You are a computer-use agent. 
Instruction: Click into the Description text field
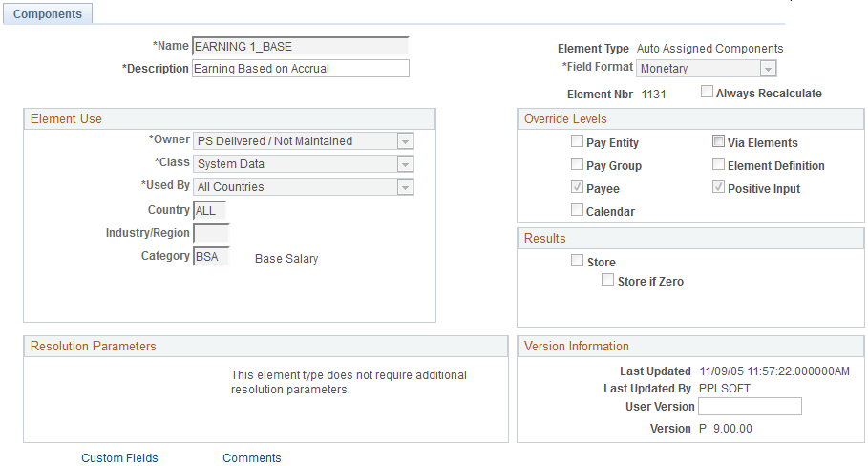(301, 69)
